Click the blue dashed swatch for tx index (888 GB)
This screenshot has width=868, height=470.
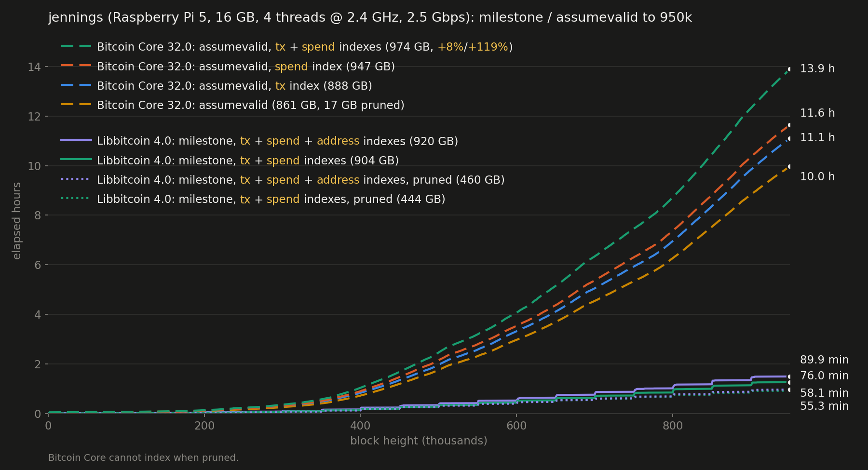76,85
